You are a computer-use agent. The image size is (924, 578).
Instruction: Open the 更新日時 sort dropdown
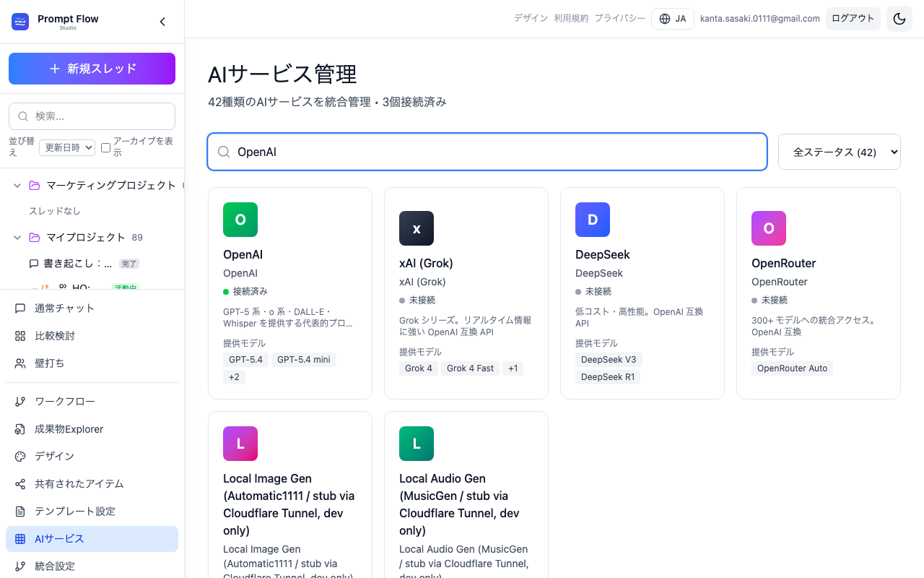67,147
